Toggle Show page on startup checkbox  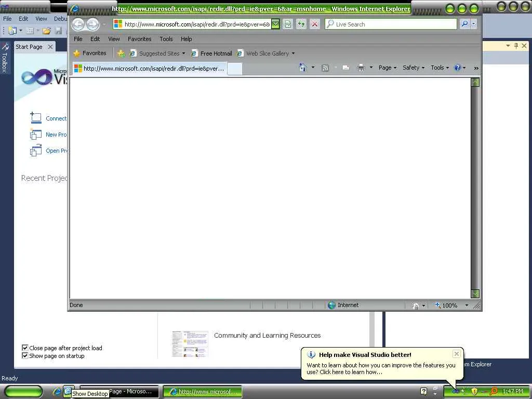click(25, 355)
